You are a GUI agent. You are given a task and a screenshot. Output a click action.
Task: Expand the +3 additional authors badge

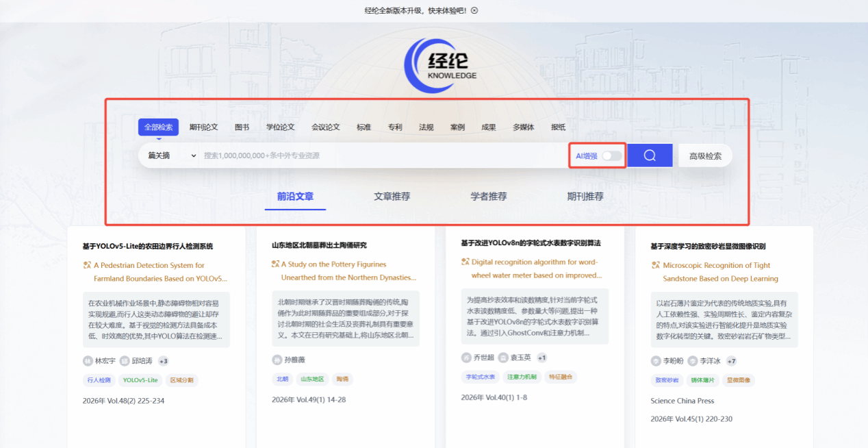pyautogui.click(x=163, y=361)
